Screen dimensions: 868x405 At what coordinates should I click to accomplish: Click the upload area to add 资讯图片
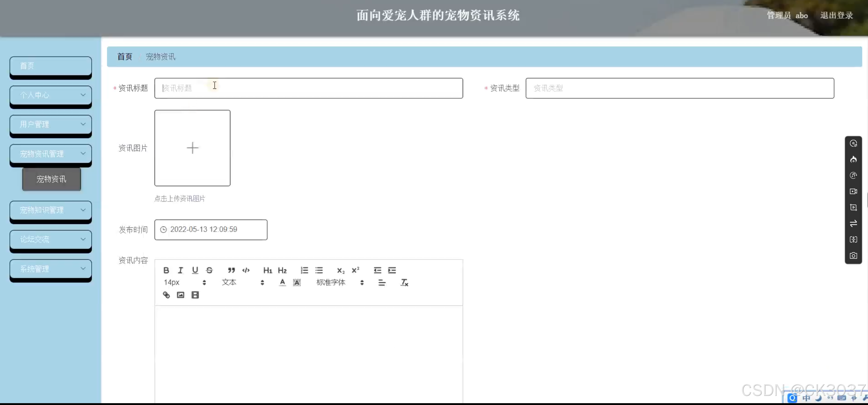tap(192, 148)
